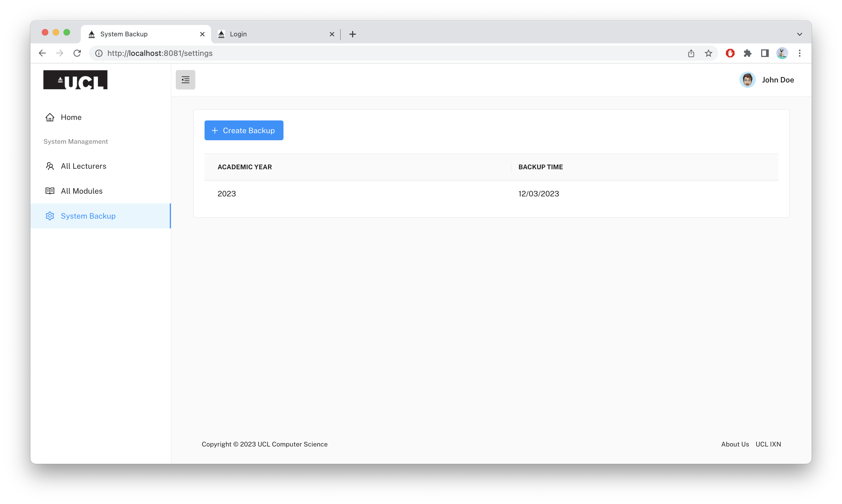Open the UCL IXN footer link

click(x=768, y=444)
